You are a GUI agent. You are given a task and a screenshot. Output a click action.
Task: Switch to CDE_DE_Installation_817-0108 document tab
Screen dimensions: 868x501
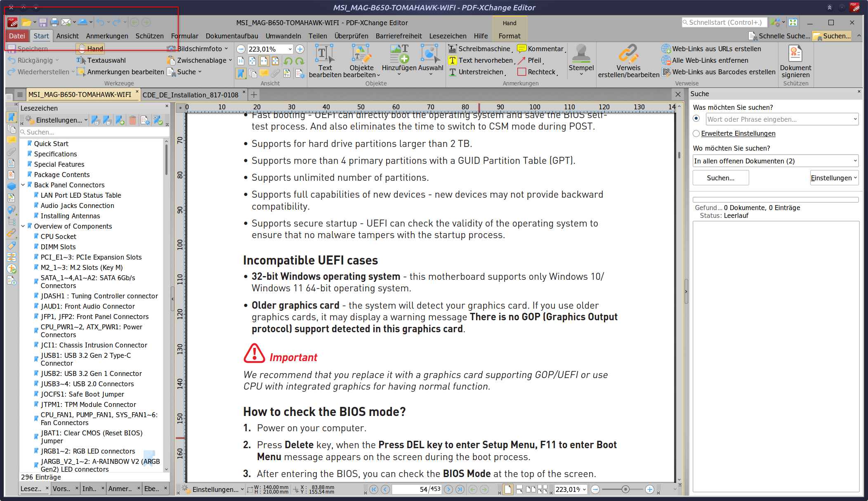tap(191, 95)
